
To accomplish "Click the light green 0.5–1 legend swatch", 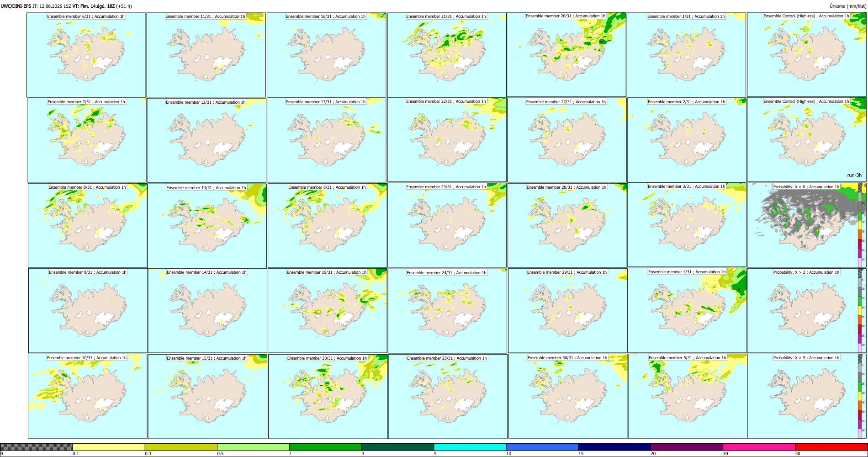I will coord(253,447).
